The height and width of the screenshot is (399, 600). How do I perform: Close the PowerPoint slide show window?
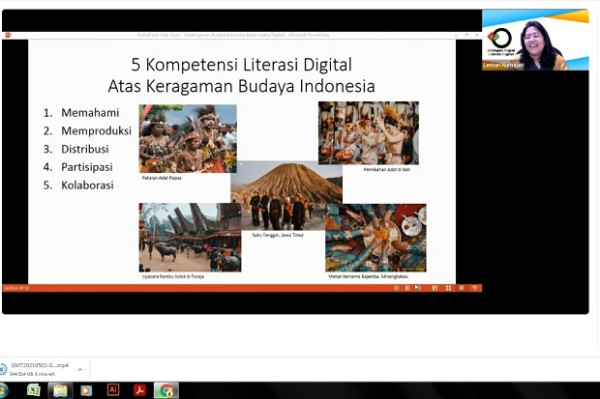476,35
